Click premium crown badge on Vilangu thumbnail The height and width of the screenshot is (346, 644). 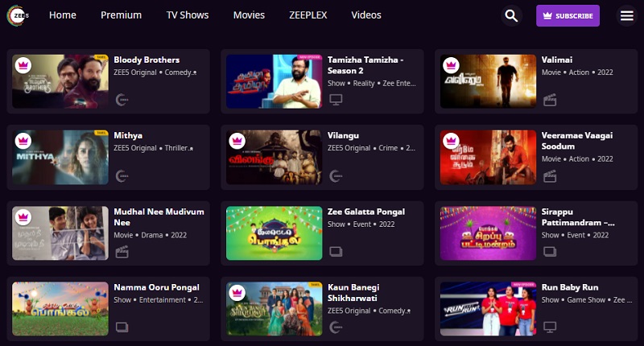coord(237,141)
